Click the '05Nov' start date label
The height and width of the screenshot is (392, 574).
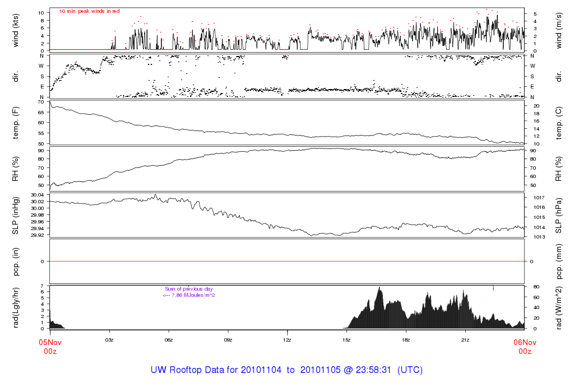[50, 342]
